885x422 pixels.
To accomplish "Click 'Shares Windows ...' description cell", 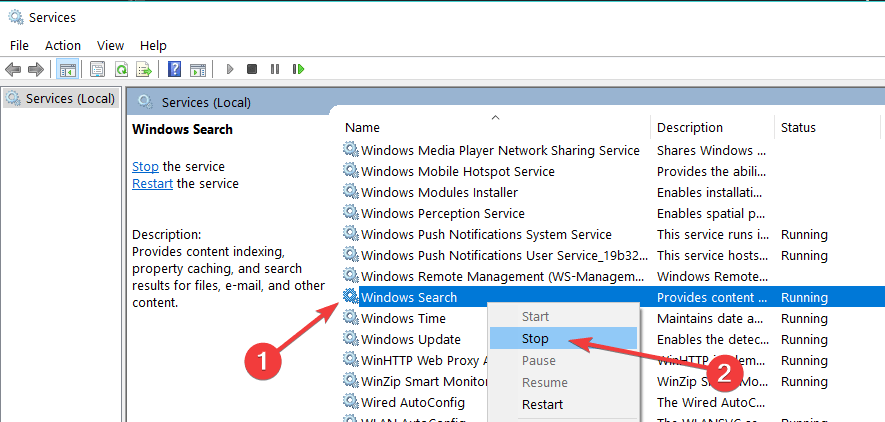I will click(712, 151).
